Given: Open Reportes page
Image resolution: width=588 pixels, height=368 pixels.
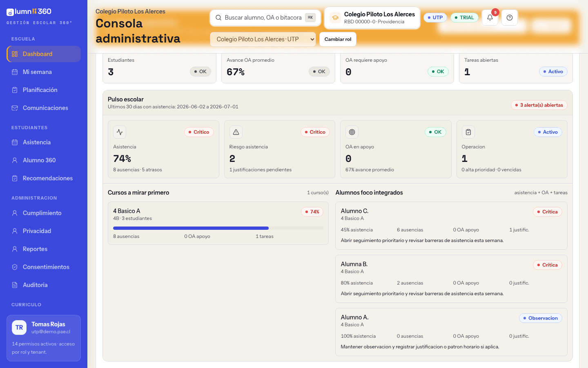Looking at the screenshot, I should pos(44,249).
